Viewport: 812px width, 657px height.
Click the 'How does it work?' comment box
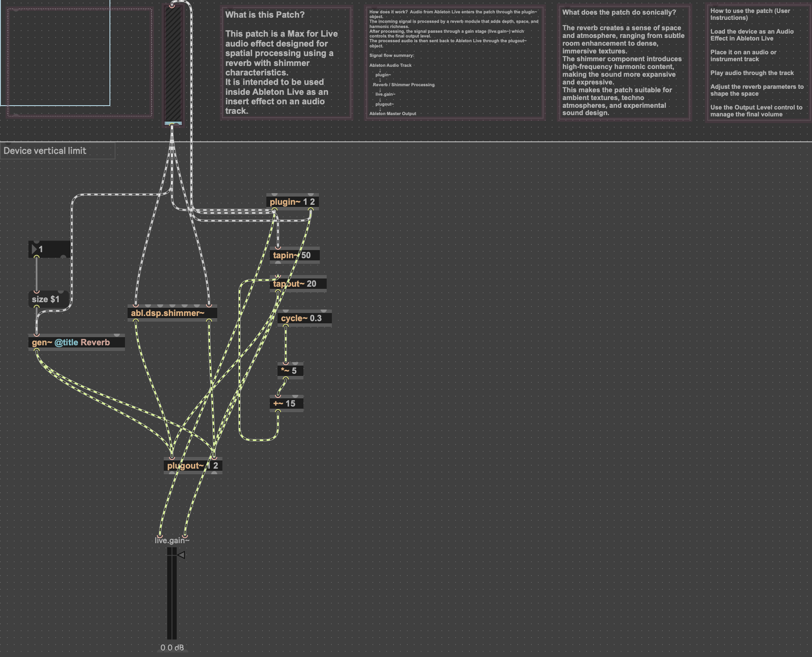454,63
